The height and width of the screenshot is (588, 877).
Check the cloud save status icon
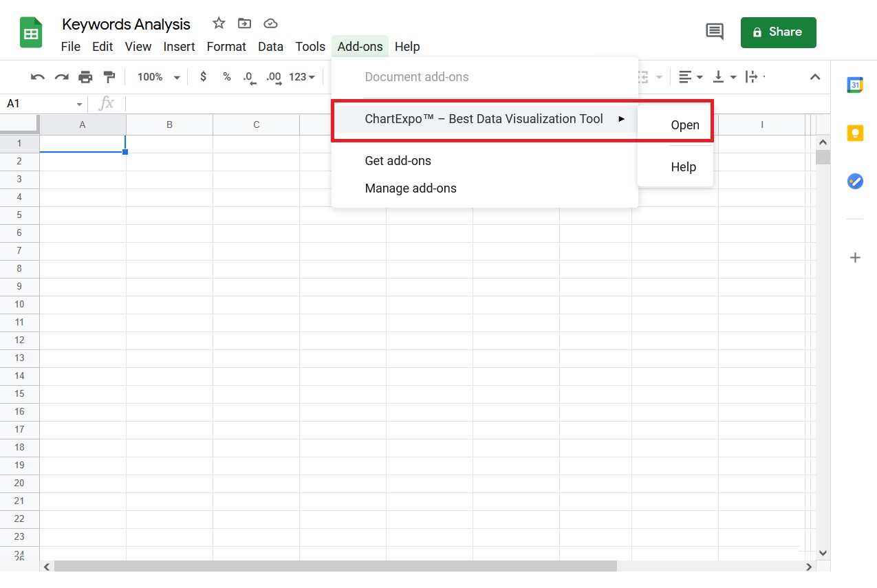coord(271,23)
